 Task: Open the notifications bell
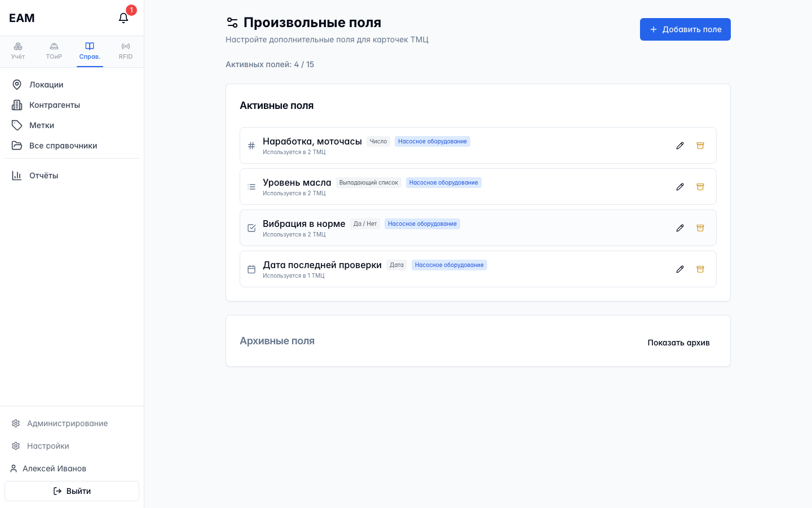[x=123, y=18]
